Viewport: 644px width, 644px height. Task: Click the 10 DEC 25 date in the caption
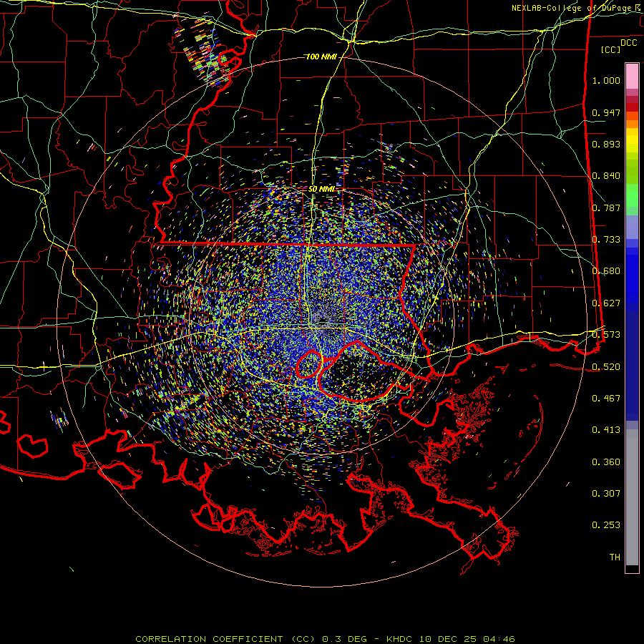pyautogui.click(x=448, y=639)
